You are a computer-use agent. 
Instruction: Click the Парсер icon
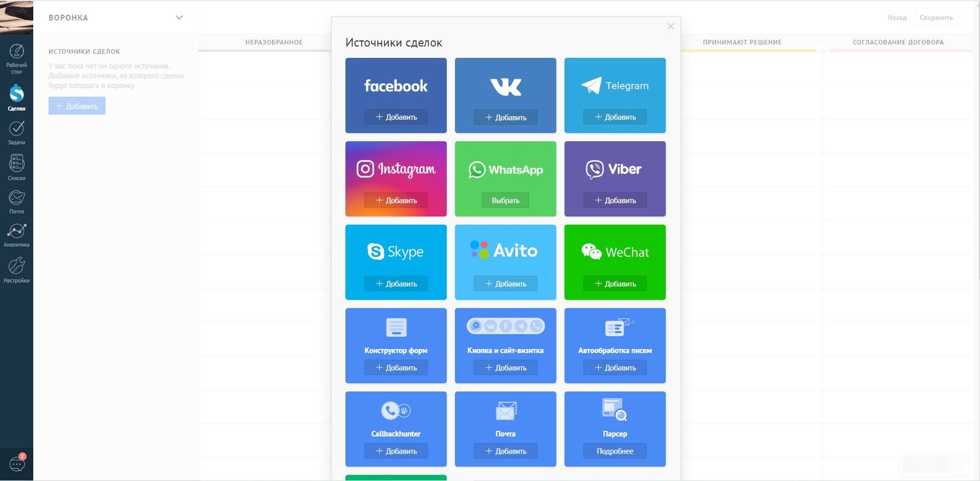click(615, 410)
